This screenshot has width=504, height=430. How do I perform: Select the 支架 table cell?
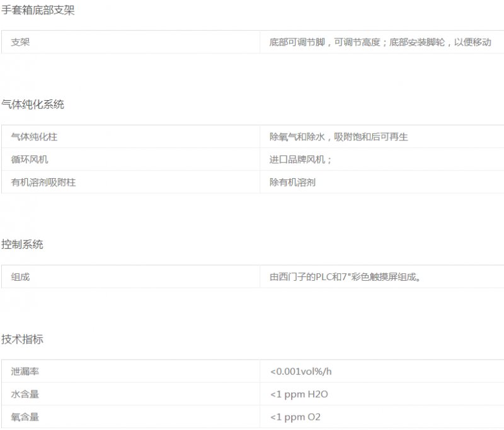pos(21,42)
